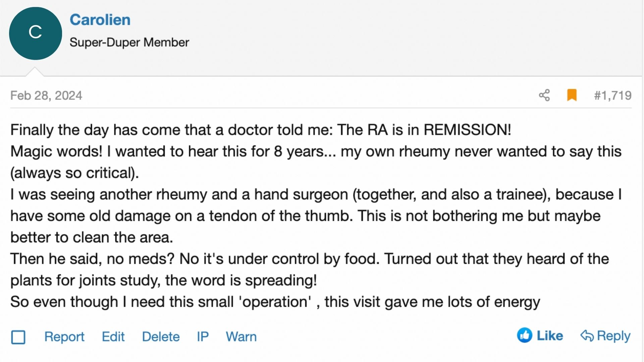Click the Like text label
The width and height of the screenshot is (644, 362).
coord(550,336)
